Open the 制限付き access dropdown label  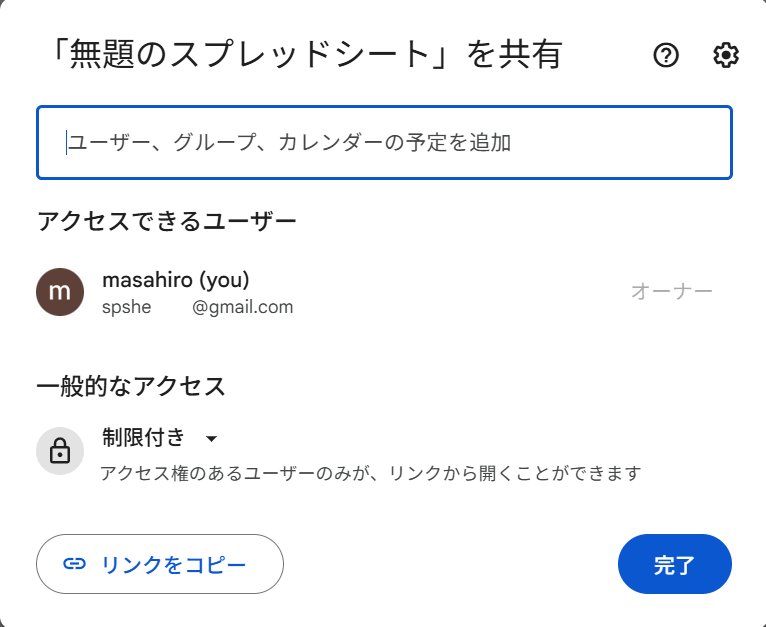pyautogui.click(x=144, y=437)
